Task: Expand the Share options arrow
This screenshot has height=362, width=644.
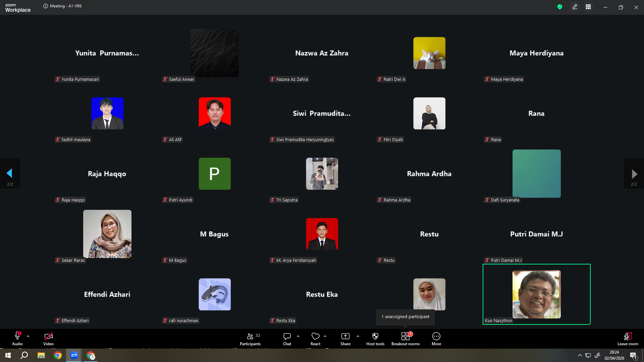Action: (358, 336)
